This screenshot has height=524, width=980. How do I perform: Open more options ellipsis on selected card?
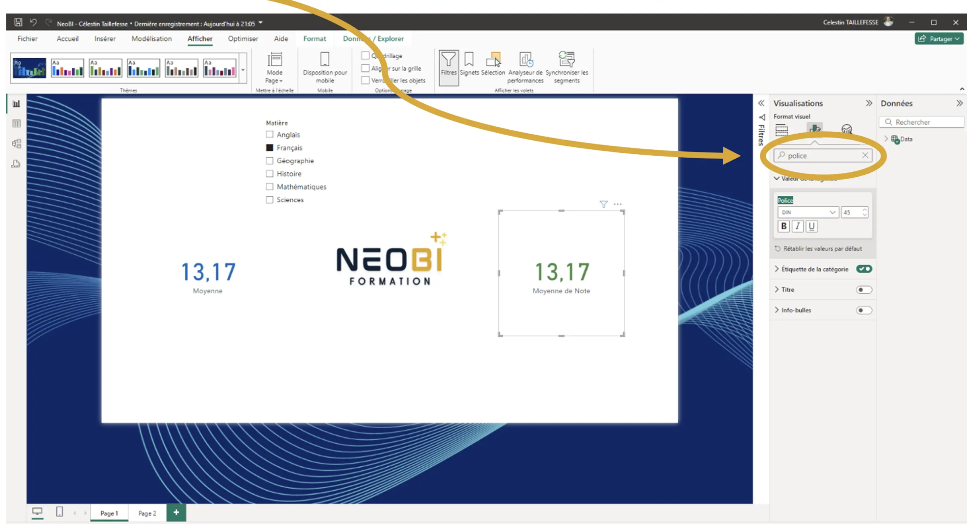(x=617, y=204)
